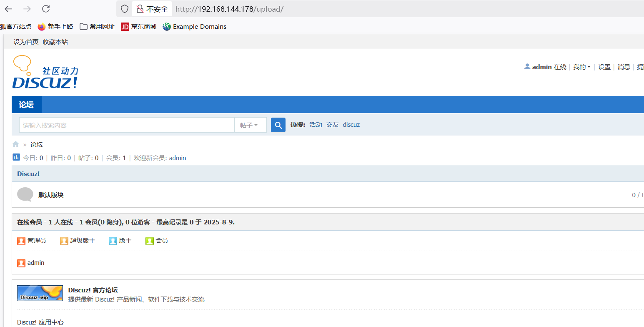Click hot search discuz
The width and height of the screenshot is (644, 327).
tap(351, 125)
